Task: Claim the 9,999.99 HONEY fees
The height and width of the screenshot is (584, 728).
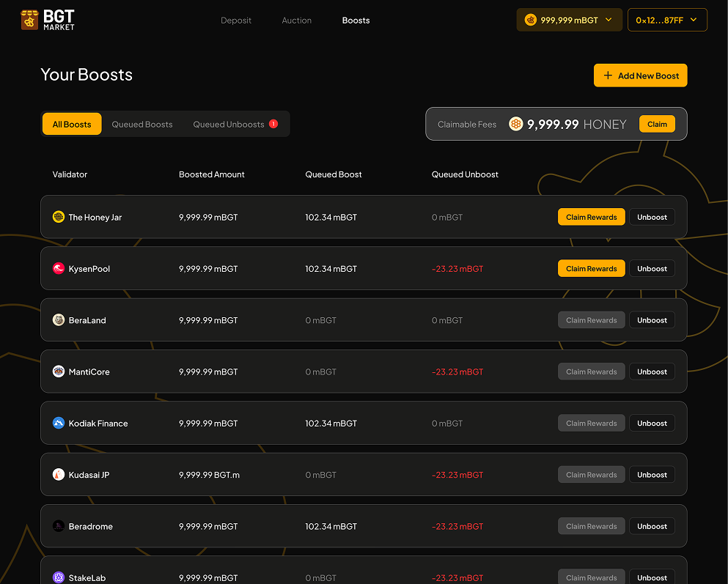Action: coord(657,124)
